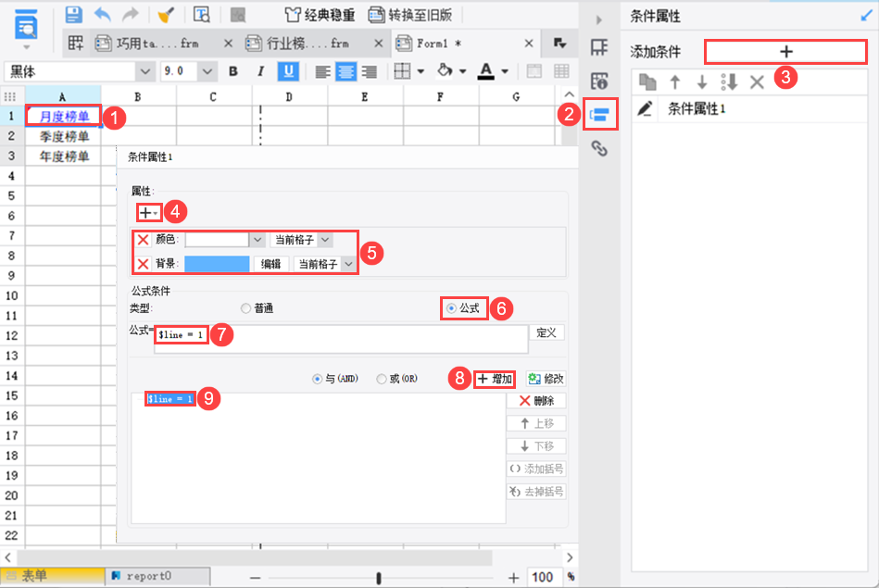Move condition attribute down
The image size is (879, 588).
701,82
